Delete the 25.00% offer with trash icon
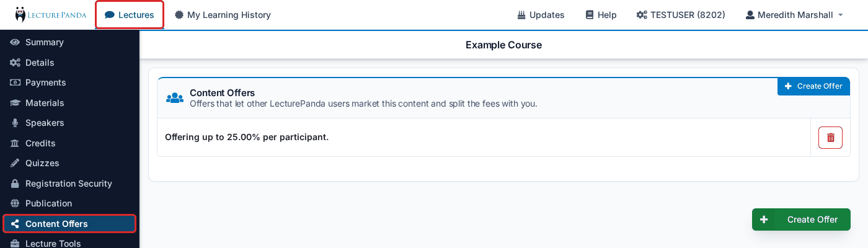The width and height of the screenshot is (868, 248). pyautogui.click(x=830, y=138)
